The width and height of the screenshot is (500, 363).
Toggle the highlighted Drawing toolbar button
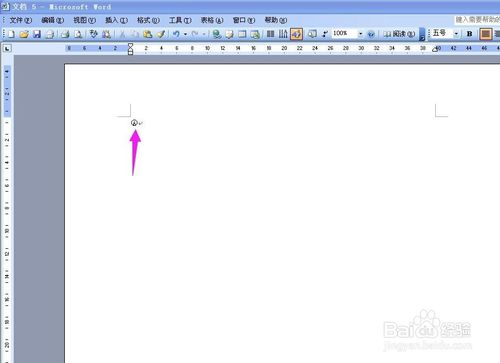[296, 34]
